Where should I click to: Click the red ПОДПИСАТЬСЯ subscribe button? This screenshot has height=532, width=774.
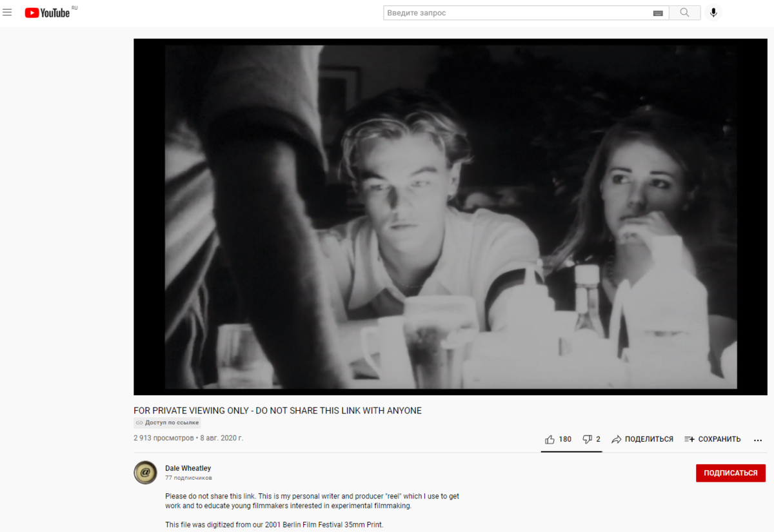731,473
